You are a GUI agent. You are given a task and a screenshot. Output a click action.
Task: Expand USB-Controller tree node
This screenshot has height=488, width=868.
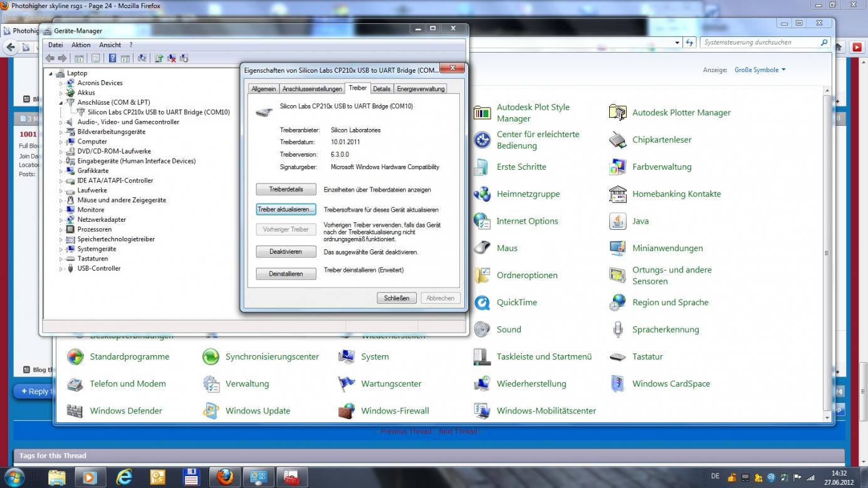tap(61, 269)
